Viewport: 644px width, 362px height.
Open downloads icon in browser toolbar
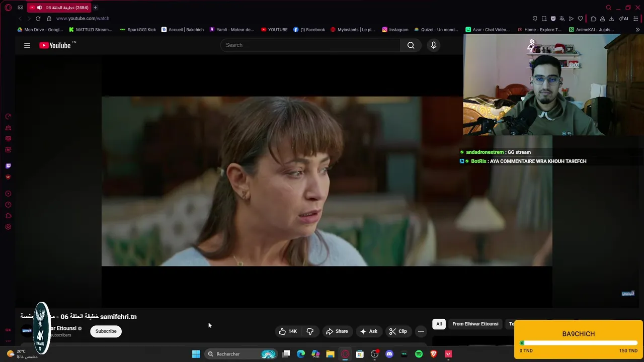tap(611, 19)
